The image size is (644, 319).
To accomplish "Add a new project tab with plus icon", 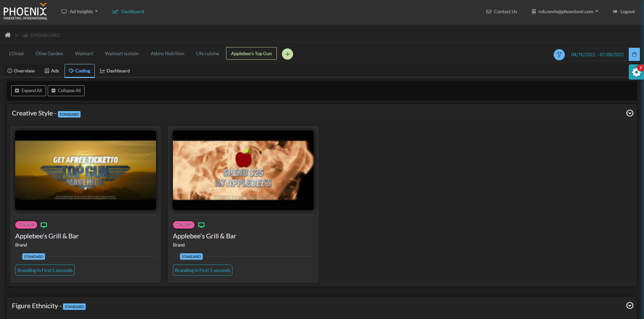I will click(288, 54).
